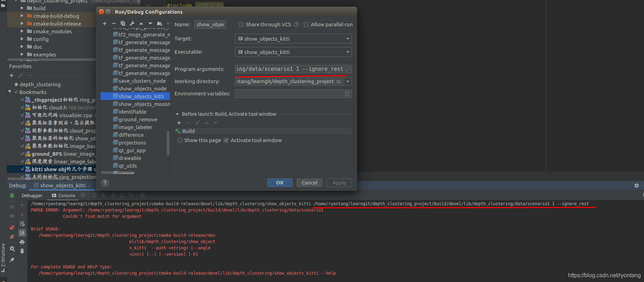Image resolution: width=644 pixels, height=282 pixels.
Task: Resume program in the Debug panel
Action: (12, 207)
